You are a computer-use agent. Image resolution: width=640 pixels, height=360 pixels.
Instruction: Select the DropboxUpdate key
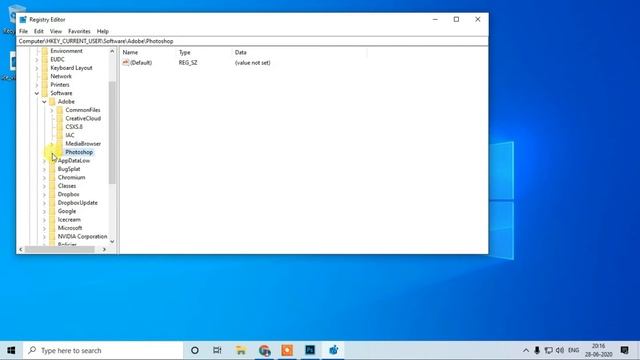click(x=78, y=203)
